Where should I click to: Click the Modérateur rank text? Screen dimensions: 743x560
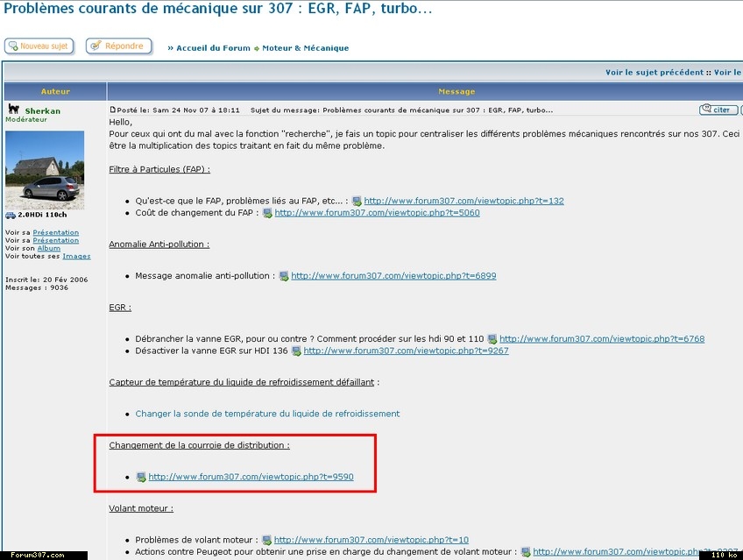pyautogui.click(x=26, y=119)
